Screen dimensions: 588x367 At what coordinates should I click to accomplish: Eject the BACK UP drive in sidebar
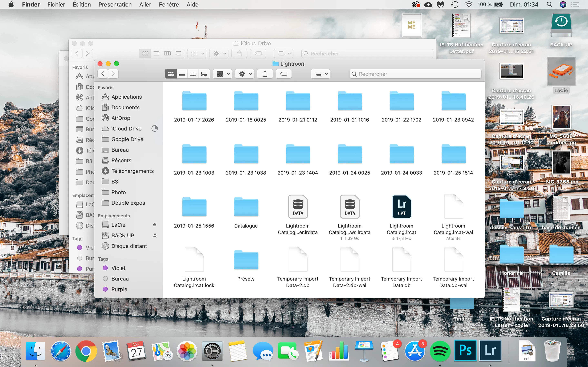pos(155,235)
